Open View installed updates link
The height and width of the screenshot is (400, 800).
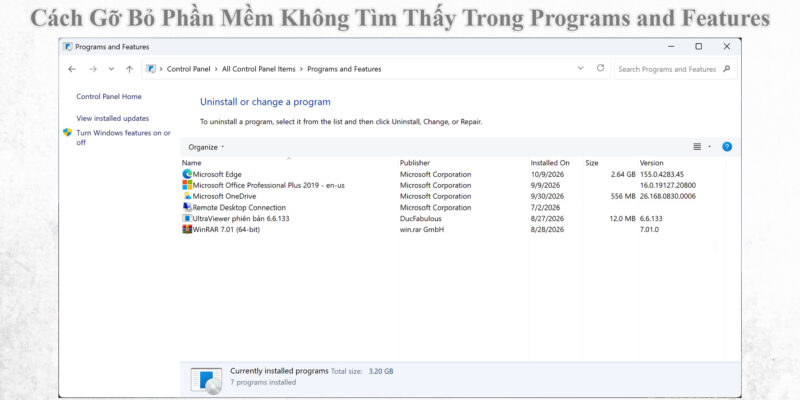pyautogui.click(x=113, y=118)
